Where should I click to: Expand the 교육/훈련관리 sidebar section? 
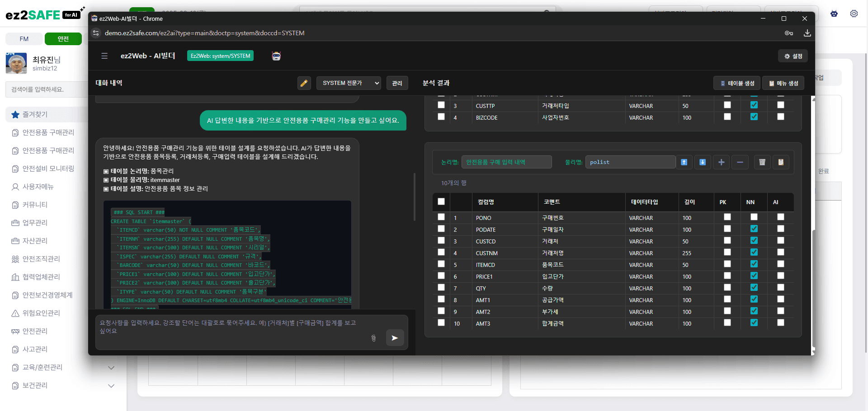pyautogui.click(x=111, y=368)
